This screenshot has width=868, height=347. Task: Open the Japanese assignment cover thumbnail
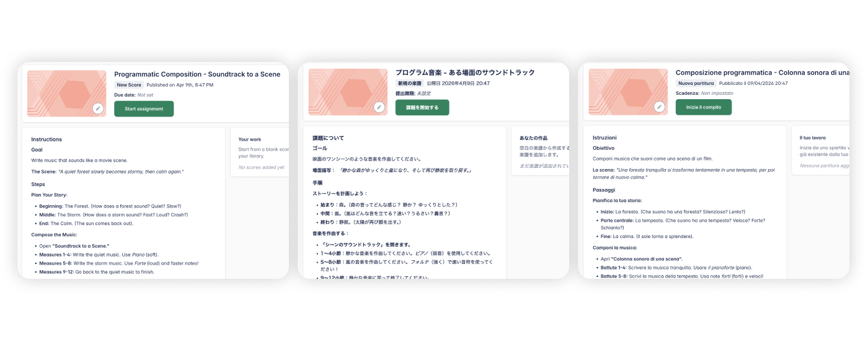pyautogui.click(x=348, y=92)
